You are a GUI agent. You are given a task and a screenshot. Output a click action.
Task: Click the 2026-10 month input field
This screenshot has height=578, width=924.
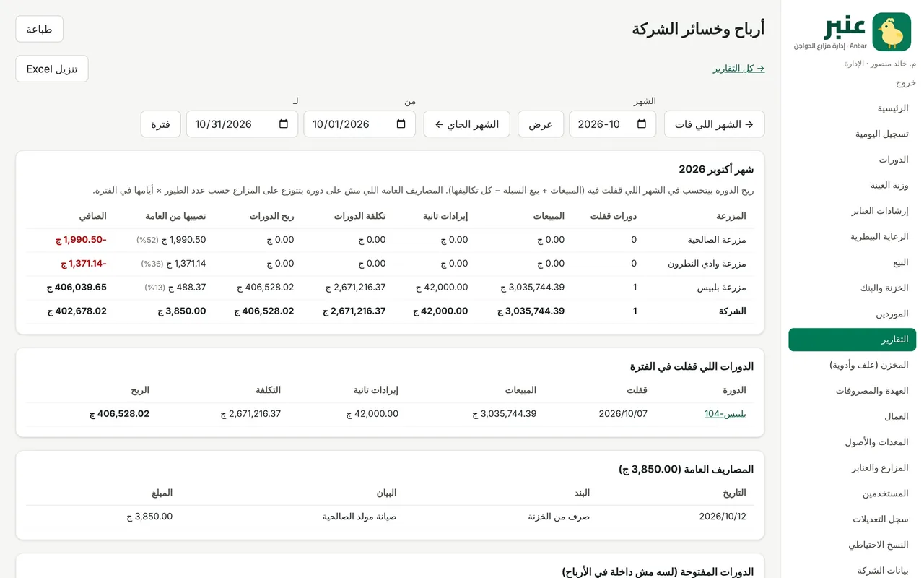(x=613, y=124)
